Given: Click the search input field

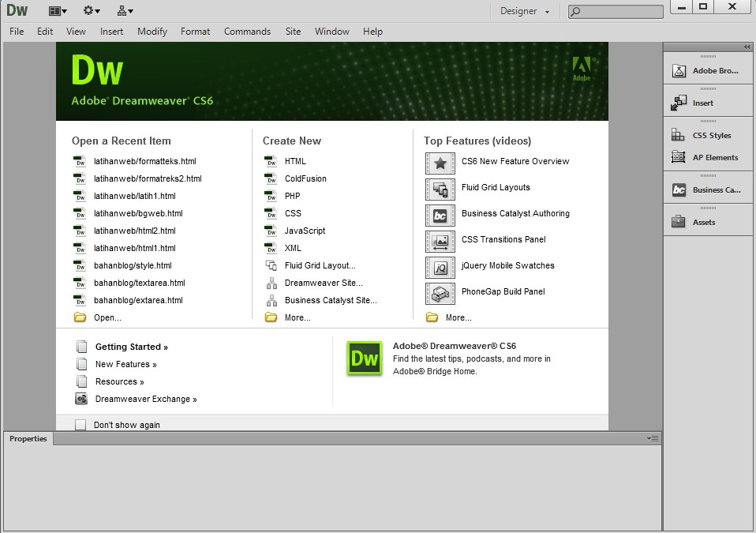Looking at the screenshot, I should [616, 12].
